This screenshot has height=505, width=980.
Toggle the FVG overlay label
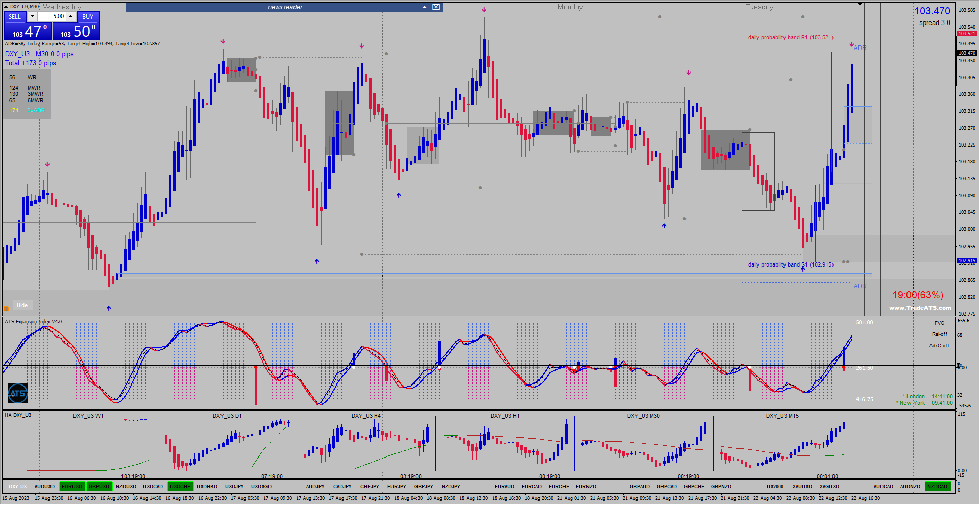[x=941, y=323]
